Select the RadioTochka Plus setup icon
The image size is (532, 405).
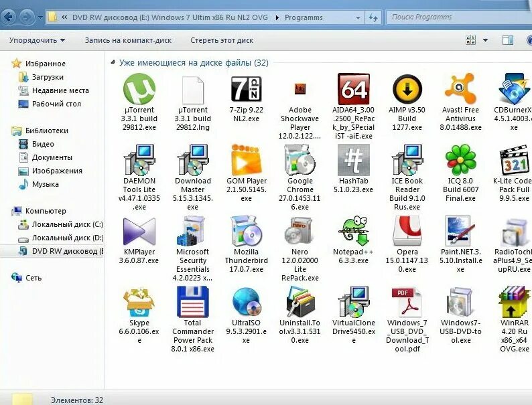click(x=516, y=232)
